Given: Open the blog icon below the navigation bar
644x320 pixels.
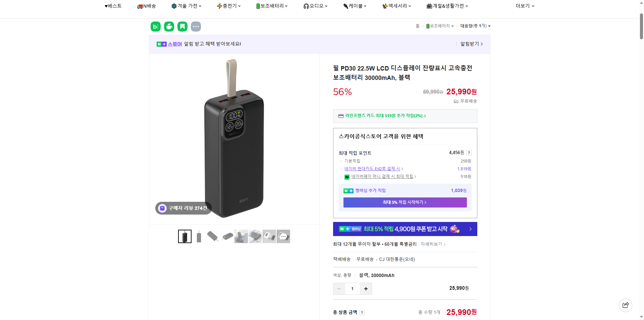Looking at the screenshot, I should click(155, 26).
